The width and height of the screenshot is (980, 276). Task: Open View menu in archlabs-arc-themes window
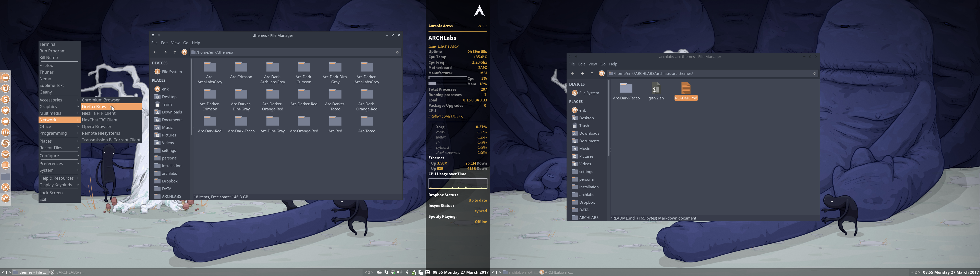coord(593,64)
